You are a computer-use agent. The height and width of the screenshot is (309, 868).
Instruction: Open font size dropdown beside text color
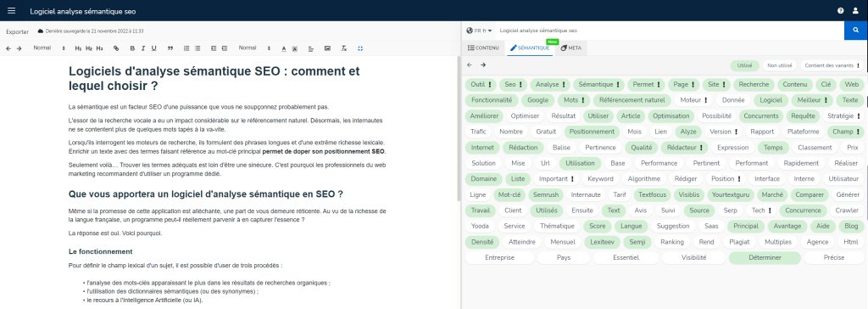pos(254,48)
